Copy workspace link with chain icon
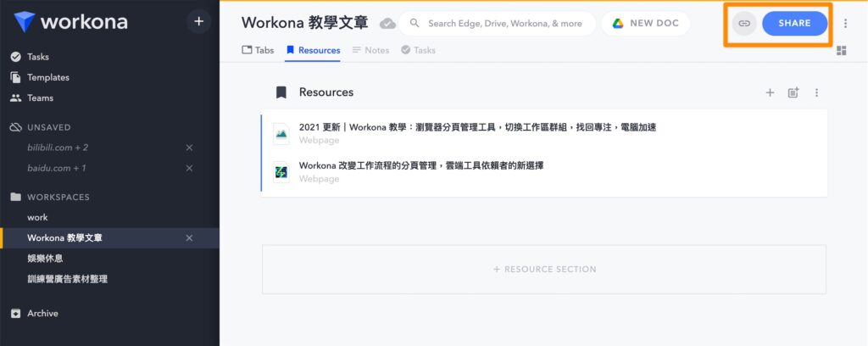The height and width of the screenshot is (346, 868). [x=744, y=23]
